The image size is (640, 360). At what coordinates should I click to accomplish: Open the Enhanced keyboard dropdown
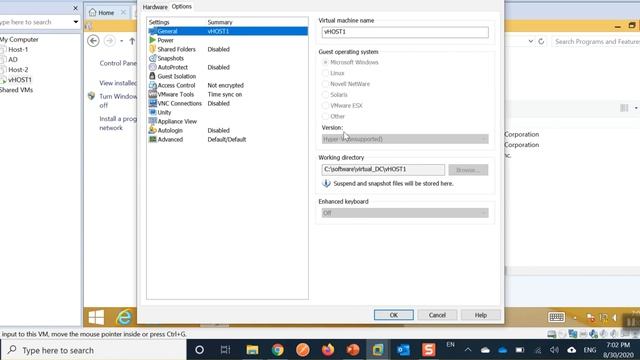(x=405, y=213)
